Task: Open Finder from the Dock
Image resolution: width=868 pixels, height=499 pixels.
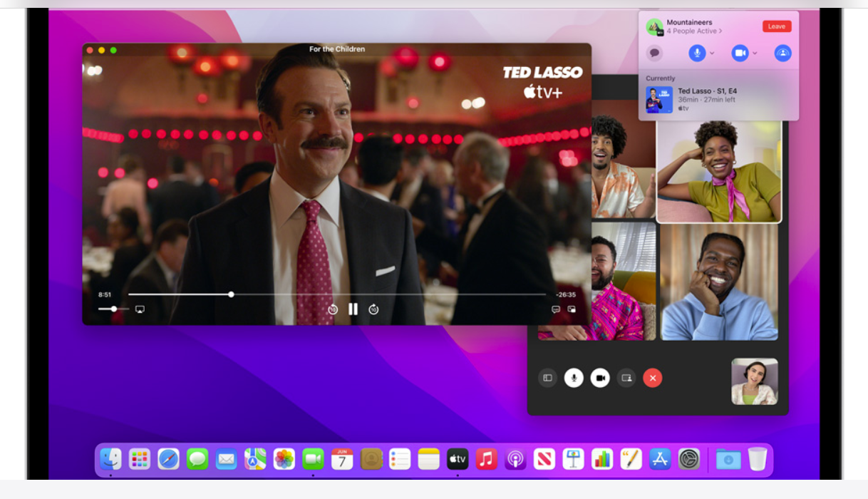Action: click(110, 459)
